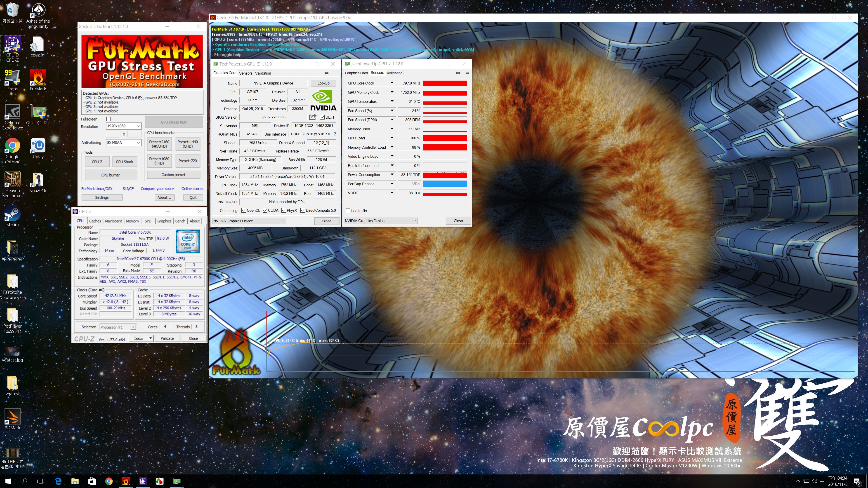Viewport: 868px width, 488px height.
Task: Open Ashes of the Singularity shortcut
Action: click(38, 16)
